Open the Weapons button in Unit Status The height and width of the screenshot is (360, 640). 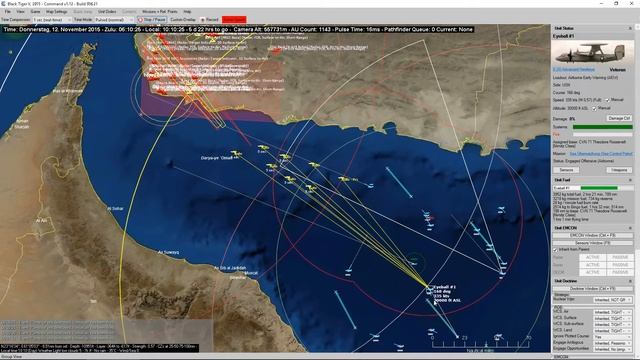click(x=619, y=170)
